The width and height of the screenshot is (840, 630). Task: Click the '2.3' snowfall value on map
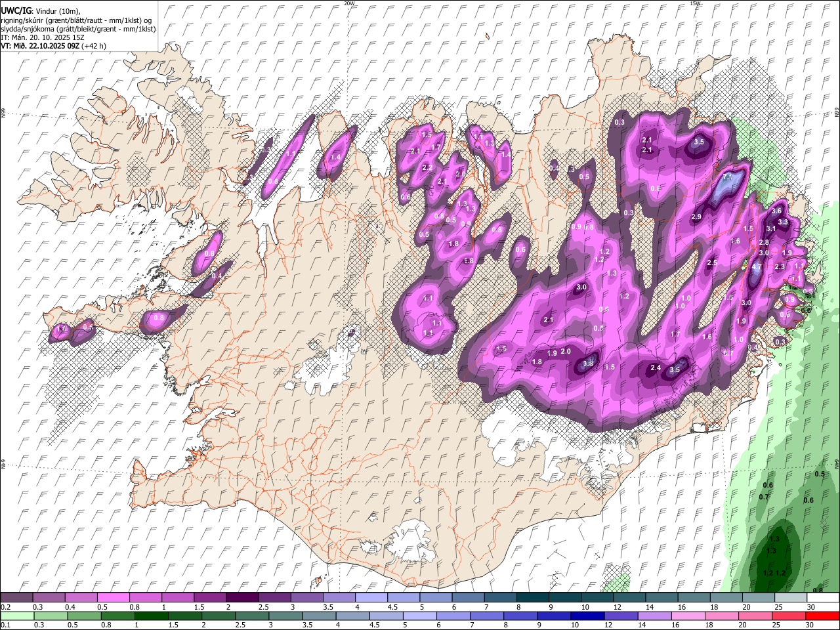click(x=780, y=267)
